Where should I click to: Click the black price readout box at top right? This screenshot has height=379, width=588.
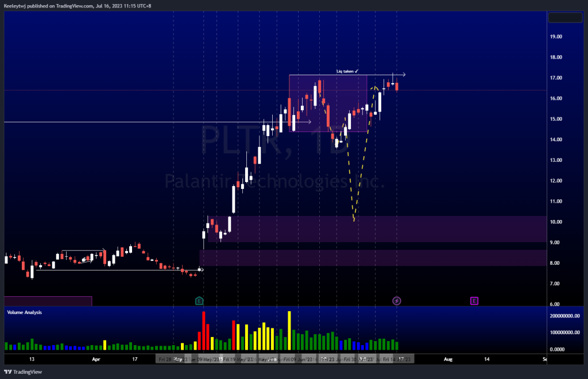(565, 18)
